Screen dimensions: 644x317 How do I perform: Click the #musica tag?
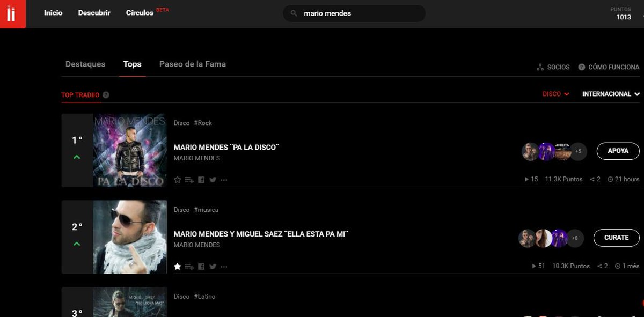pyautogui.click(x=206, y=210)
